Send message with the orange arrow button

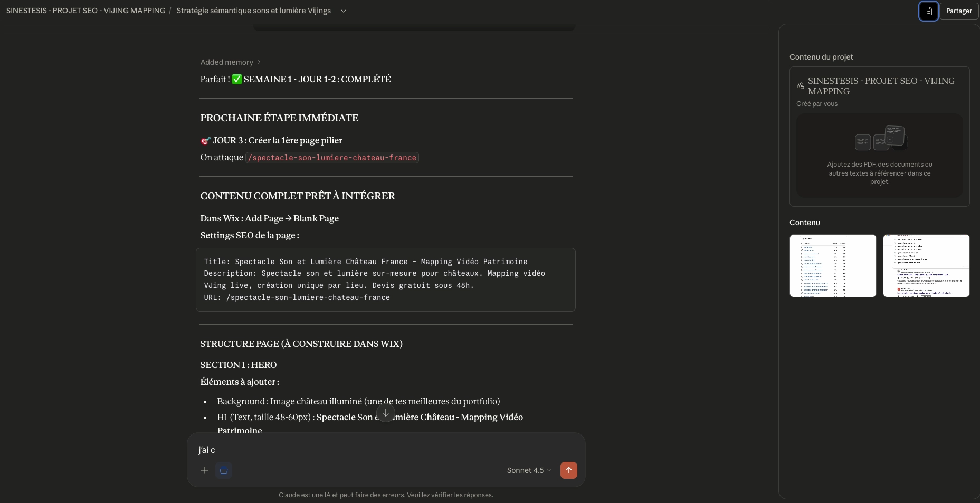(568, 470)
